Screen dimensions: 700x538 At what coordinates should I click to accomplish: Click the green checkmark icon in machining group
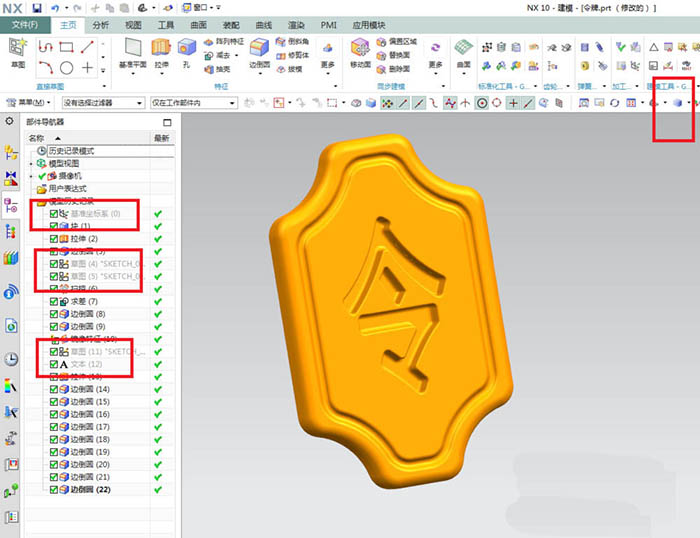click(620, 46)
